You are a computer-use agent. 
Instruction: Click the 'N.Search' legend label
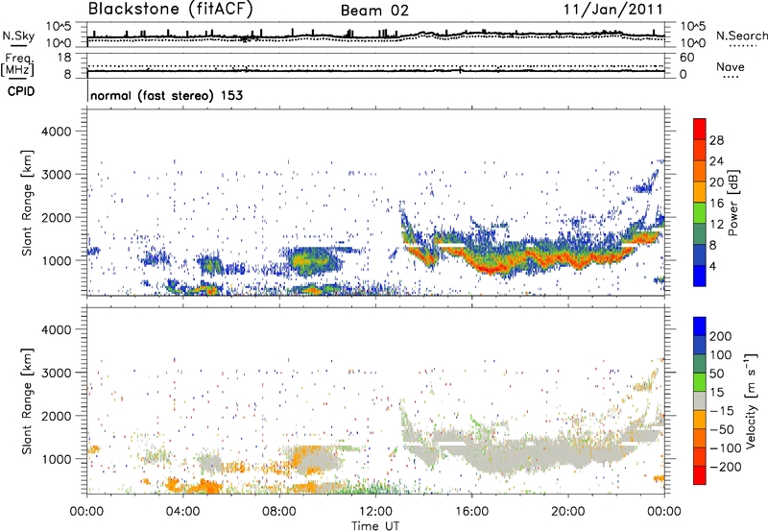(x=741, y=36)
